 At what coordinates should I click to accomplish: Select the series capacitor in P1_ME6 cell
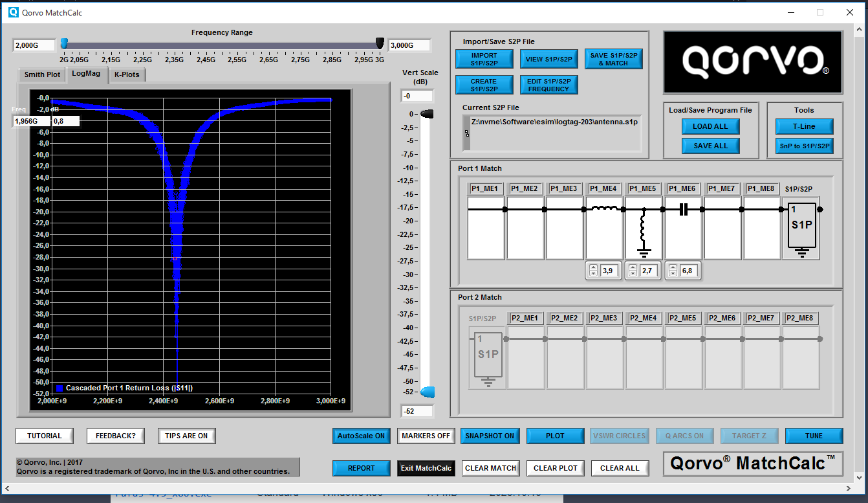(684, 209)
